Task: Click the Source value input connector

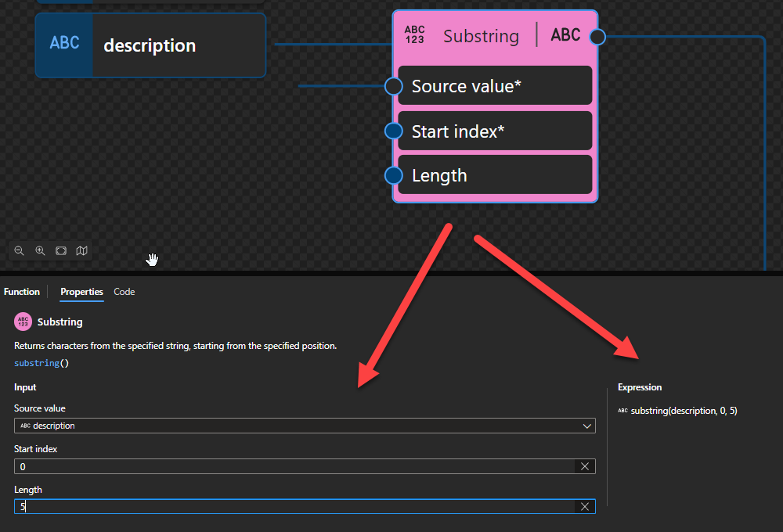Action: coord(394,86)
